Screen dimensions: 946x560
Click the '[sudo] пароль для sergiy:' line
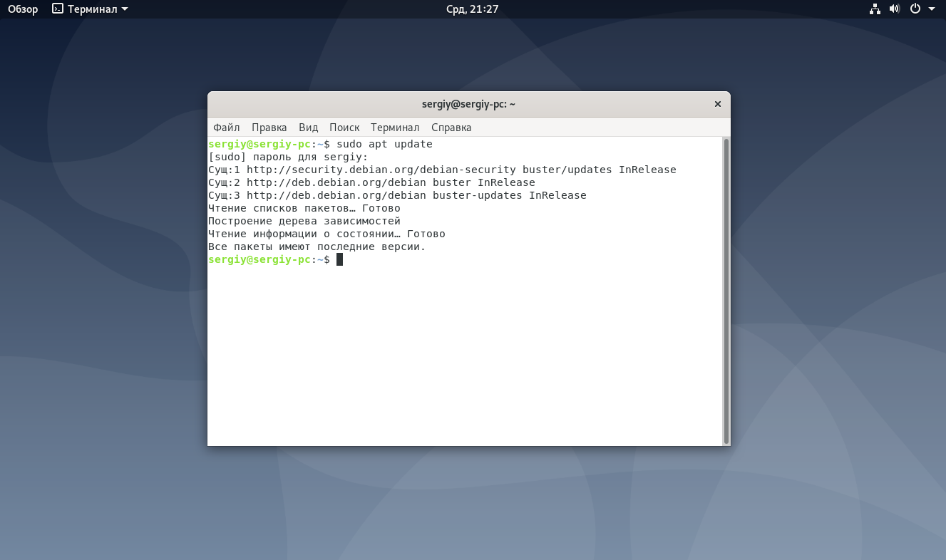pyautogui.click(x=288, y=157)
